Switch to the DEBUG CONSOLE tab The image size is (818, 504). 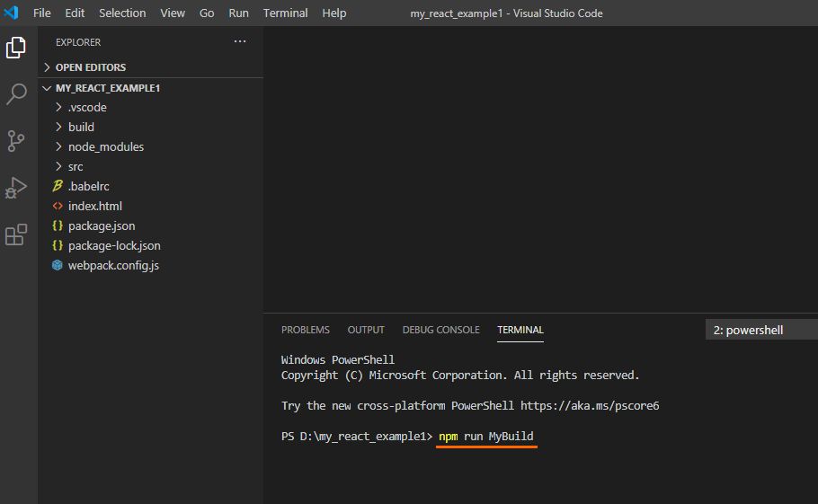click(440, 330)
